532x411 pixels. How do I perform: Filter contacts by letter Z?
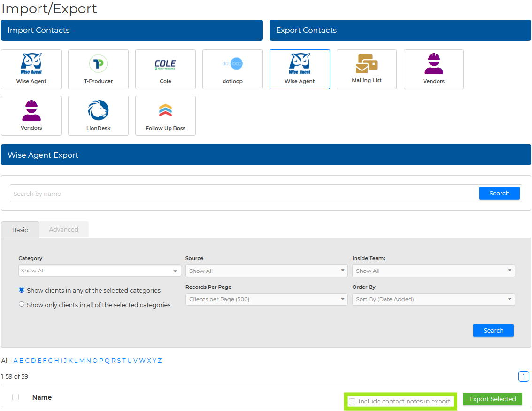tap(160, 360)
